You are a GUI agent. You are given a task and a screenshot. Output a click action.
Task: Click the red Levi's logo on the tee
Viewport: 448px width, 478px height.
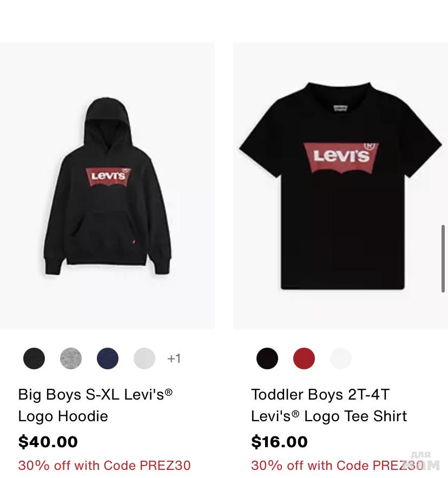pos(341,157)
